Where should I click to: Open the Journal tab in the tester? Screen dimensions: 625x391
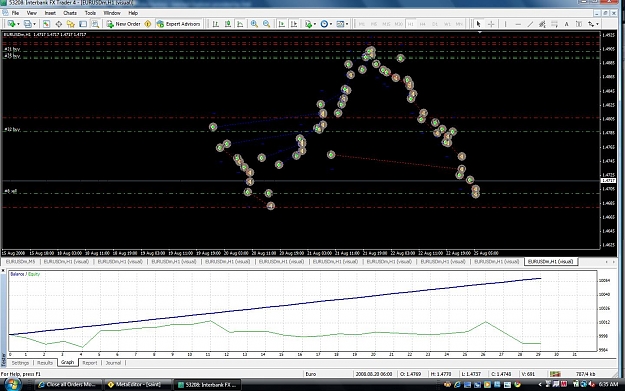click(113, 363)
